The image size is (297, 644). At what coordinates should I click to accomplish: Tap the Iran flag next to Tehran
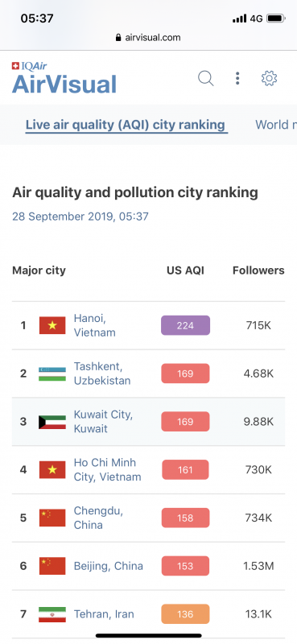[x=52, y=614]
